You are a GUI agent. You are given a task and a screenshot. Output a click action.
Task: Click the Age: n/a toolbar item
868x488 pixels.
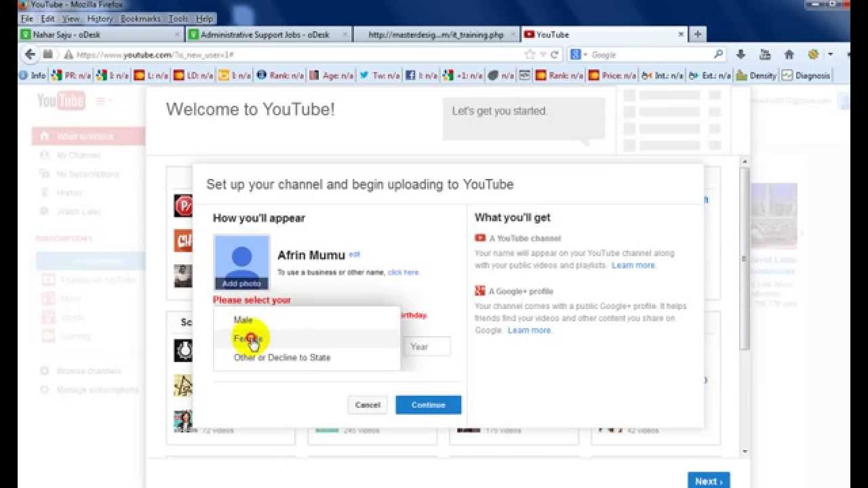pyautogui.click(x=331, y=76)
